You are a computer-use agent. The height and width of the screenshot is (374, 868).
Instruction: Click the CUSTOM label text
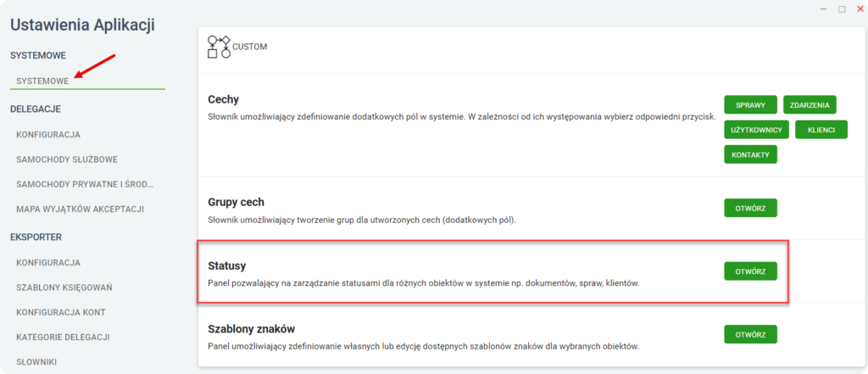click(x=250, y=47)
